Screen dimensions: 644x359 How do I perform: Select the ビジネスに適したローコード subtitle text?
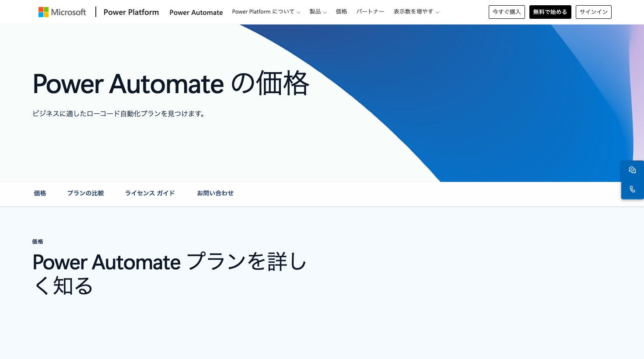119,114
